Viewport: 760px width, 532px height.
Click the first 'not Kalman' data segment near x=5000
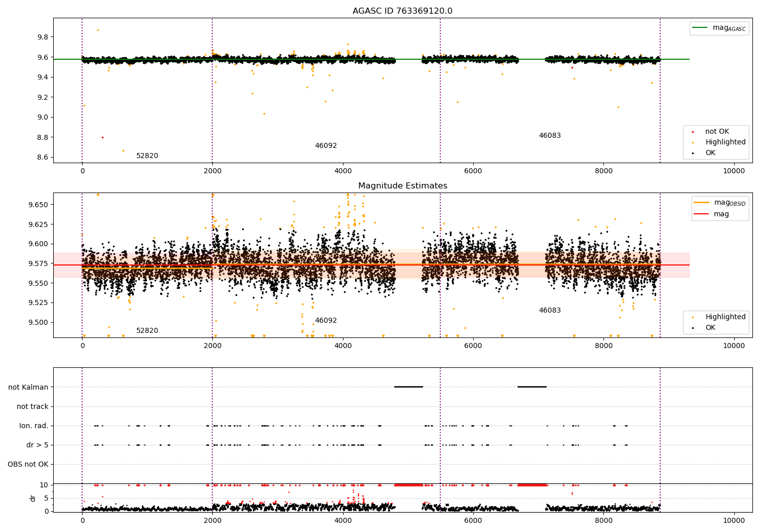click(x=408, y=387)
